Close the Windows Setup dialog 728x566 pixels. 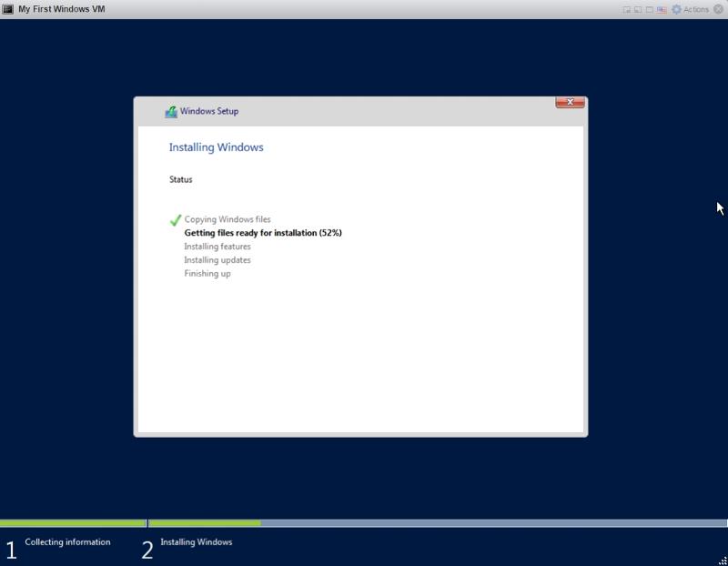click(571, 102)
